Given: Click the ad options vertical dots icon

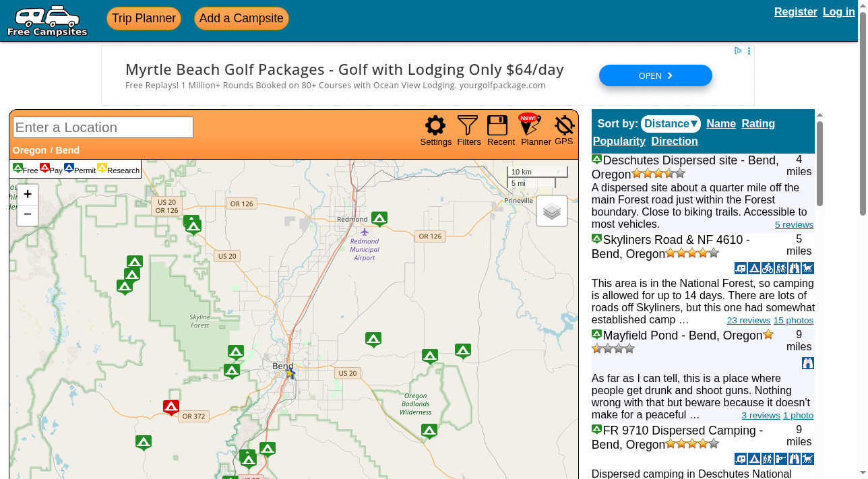Looking at the screenshot, I should (749, 51).
